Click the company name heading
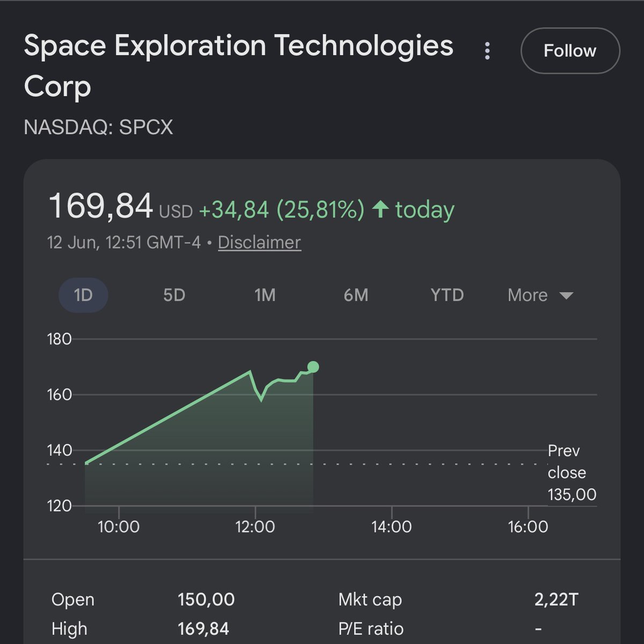644x644 pixels. pyautogui.click(x=239, y=66)
